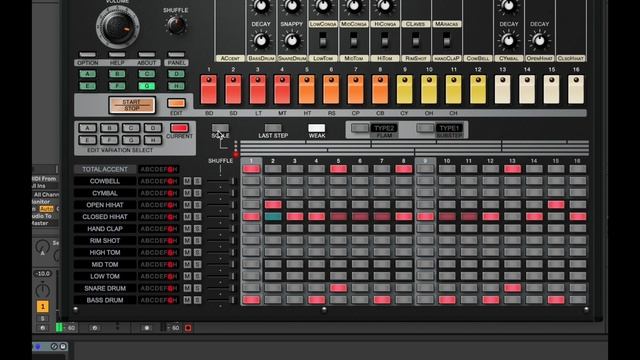Tap yellow step pad 10 (OH)
This screenshot has width=640, height=360.
[429, 89]
